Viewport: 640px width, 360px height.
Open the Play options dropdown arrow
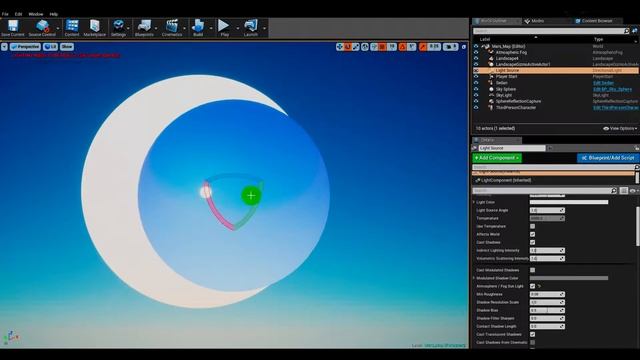click(x=238, y=29)
